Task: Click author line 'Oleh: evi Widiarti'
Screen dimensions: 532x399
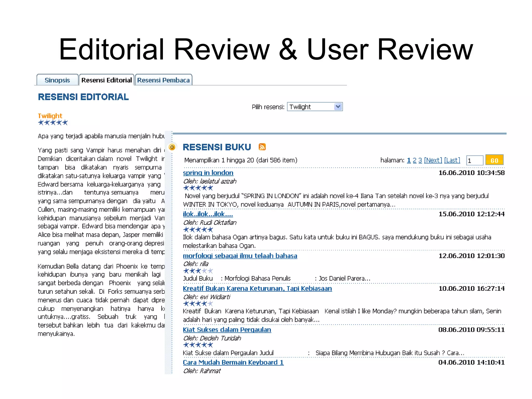Action: point(207,297)
